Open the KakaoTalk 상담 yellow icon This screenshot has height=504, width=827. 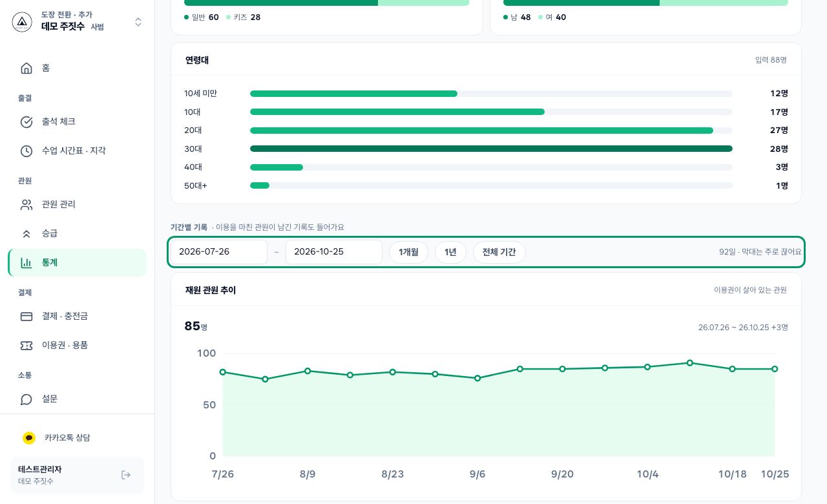tap(29, 438)
